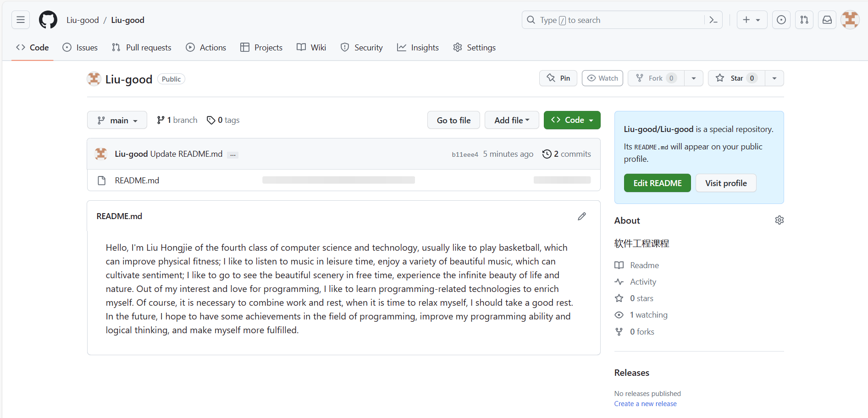Image resolution: width=868 pixels, height=418 pixels.
Task: Edit README.md with the pencil icon
Action: (582, 216)
